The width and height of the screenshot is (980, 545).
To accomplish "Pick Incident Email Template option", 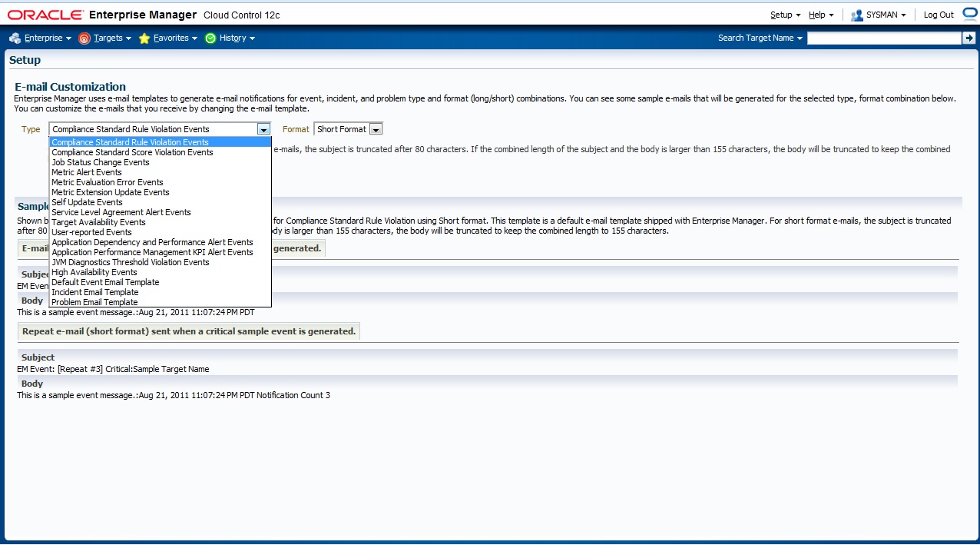I will (x=160, y=292).
